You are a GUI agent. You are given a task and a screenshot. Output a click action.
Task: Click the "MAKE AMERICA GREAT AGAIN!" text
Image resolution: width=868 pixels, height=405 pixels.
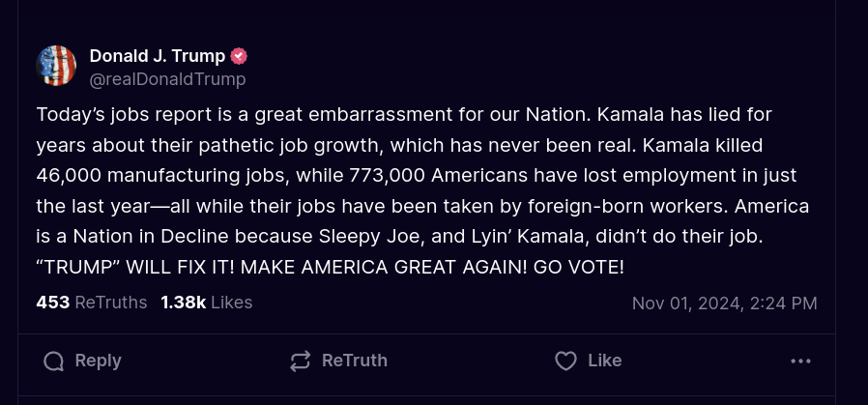(384, 267)
